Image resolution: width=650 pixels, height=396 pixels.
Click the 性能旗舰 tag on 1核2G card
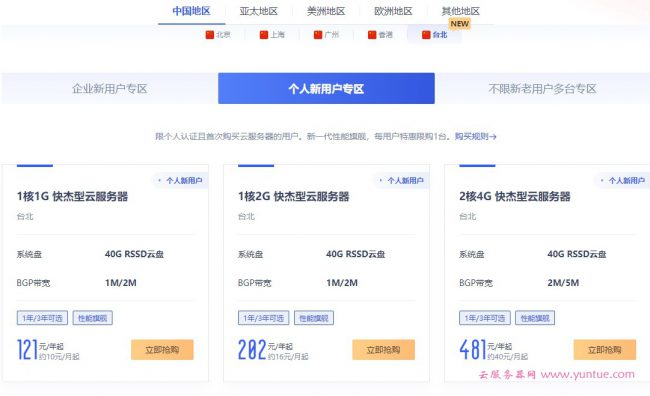click(314, 318)
